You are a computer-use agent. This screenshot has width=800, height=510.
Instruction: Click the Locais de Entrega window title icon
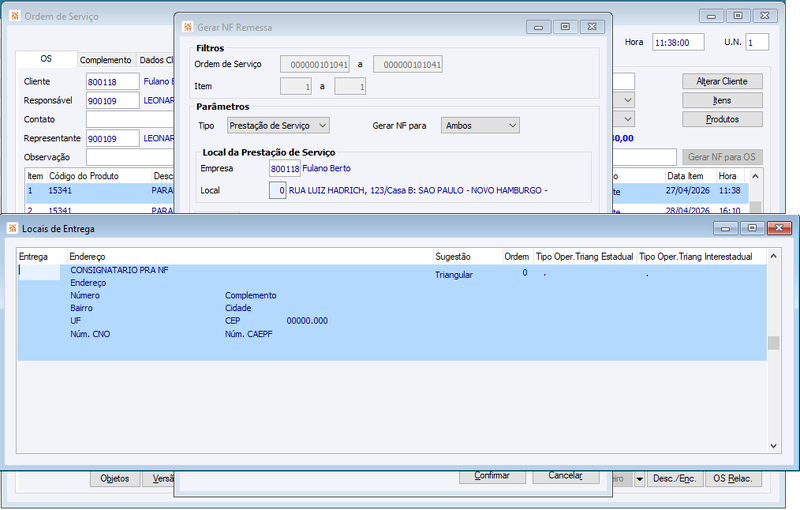12,228
